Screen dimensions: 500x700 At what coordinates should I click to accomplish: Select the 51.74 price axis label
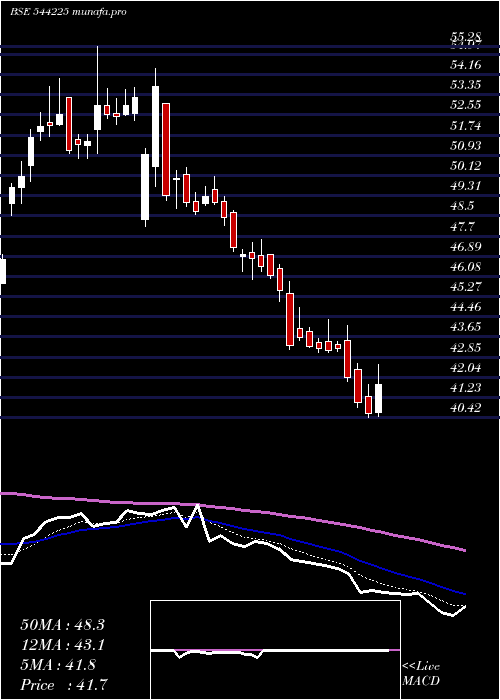point(465,126)
